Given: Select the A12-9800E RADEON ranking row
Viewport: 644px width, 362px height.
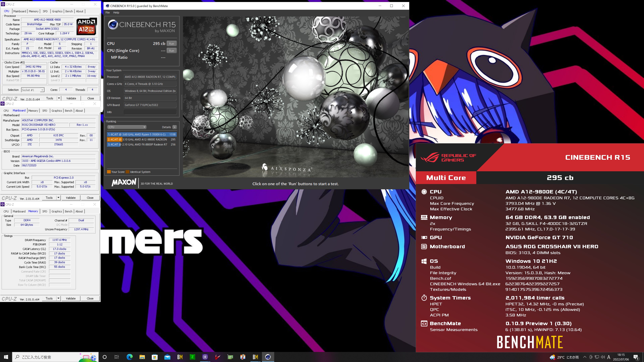Looking at the screenshot, I should click(x=142, y=139).
